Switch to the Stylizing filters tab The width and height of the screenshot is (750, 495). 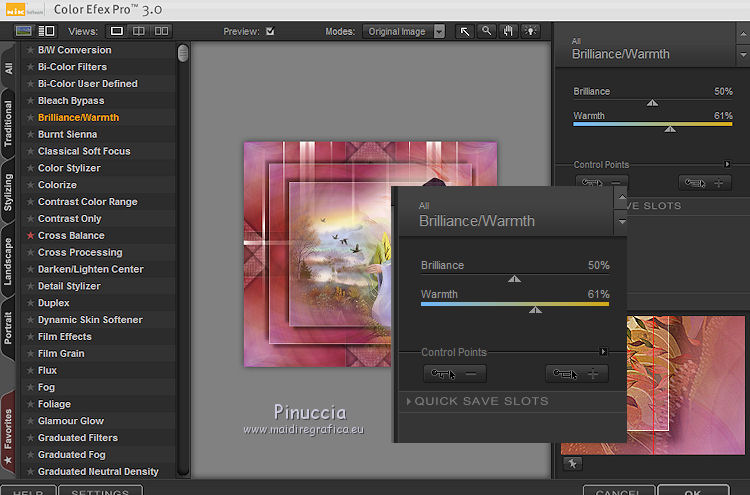8,192
